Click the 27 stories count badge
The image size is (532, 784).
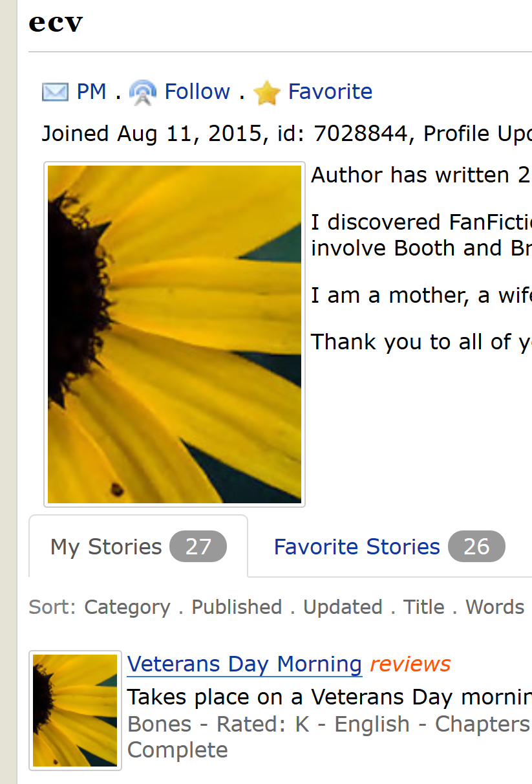pyautogui.click(x=198, y=547)
